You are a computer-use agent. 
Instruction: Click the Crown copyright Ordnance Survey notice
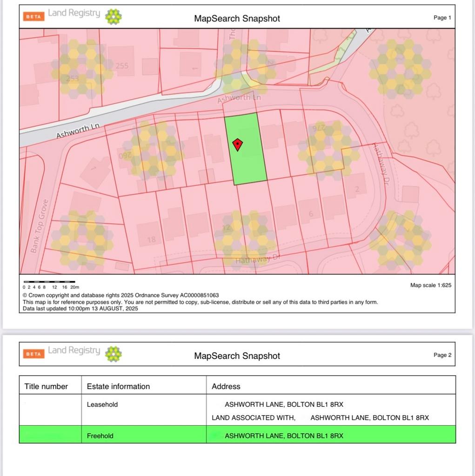(121, 295)
